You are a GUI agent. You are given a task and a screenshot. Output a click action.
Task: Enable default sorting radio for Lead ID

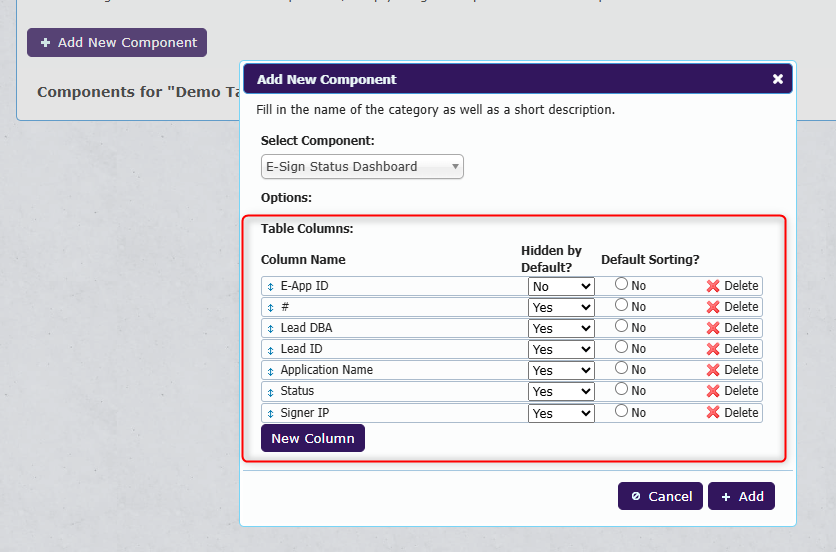click(621, 348)
